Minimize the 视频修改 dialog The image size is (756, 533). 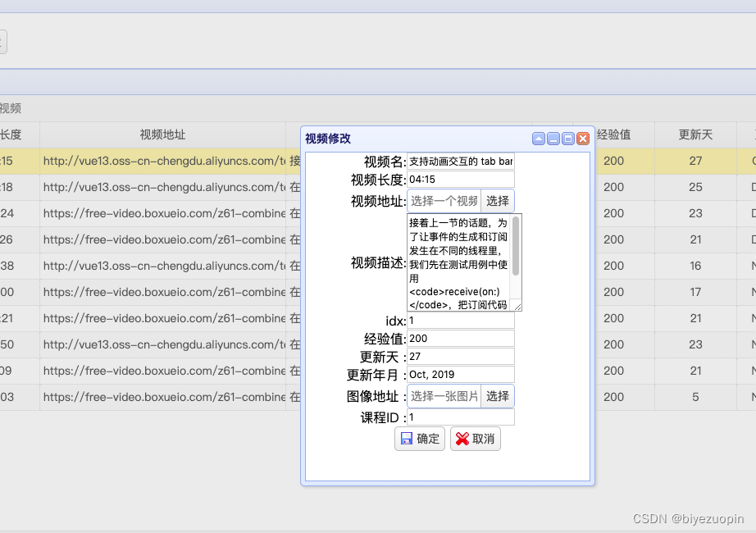pos(553,139)
